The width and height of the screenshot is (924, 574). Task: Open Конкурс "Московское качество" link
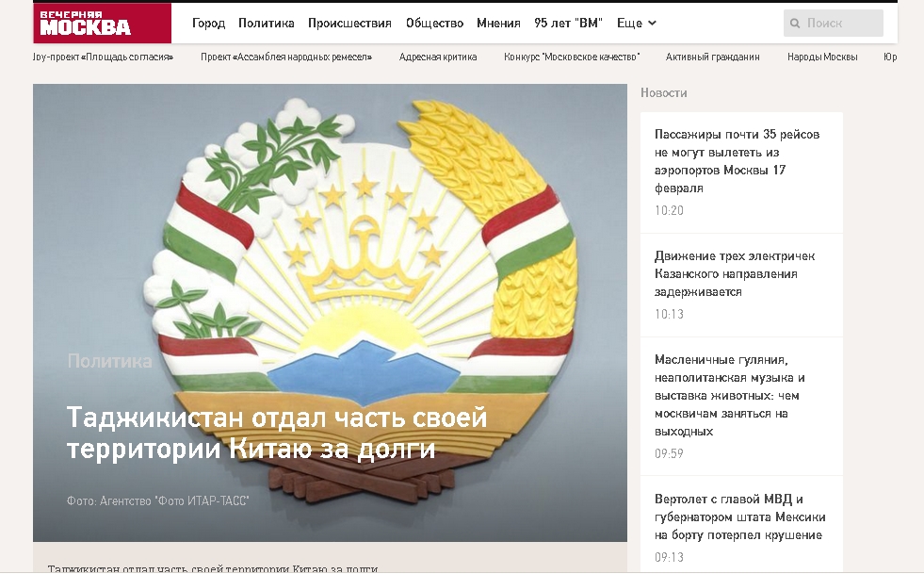[x=572, y=57]
